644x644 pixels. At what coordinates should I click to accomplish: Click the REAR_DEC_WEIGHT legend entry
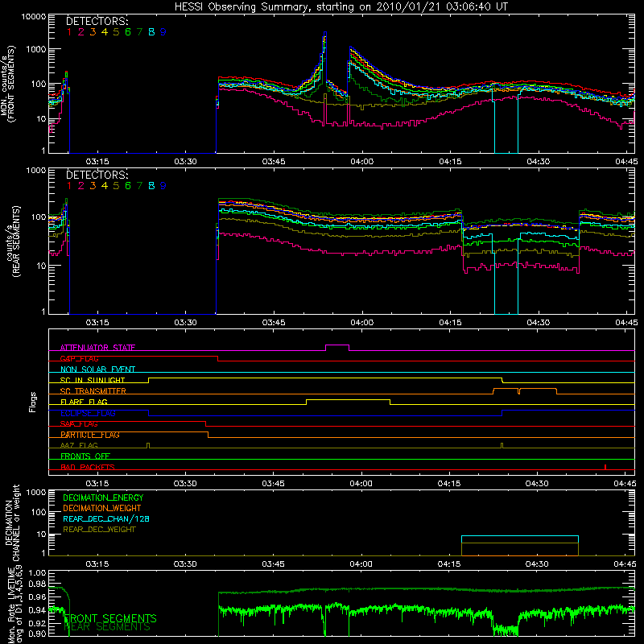pos(99,530)
